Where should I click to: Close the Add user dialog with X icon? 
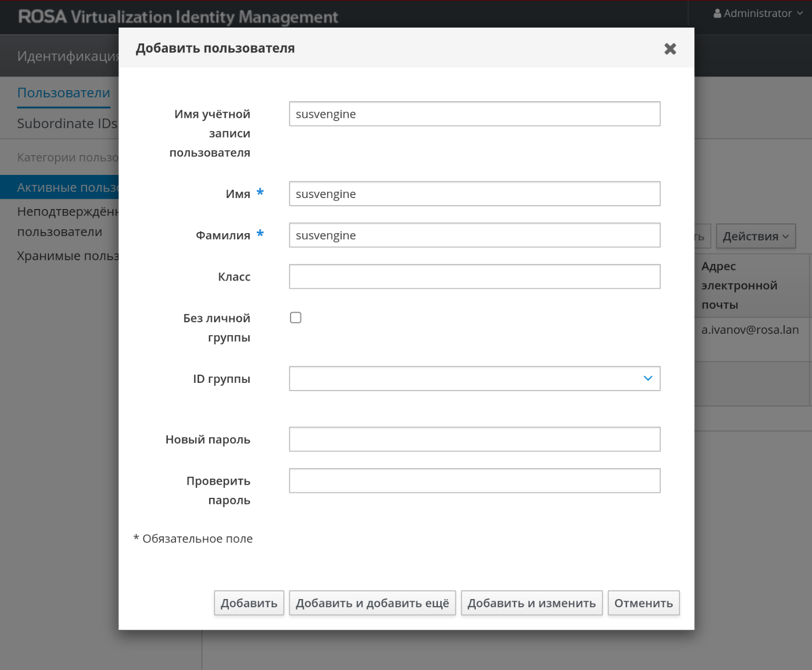670,49
